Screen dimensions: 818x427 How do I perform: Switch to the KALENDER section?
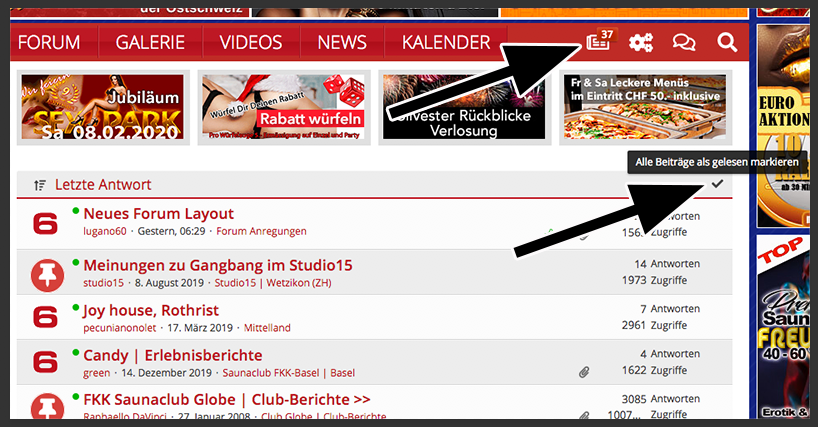(446, 42)
